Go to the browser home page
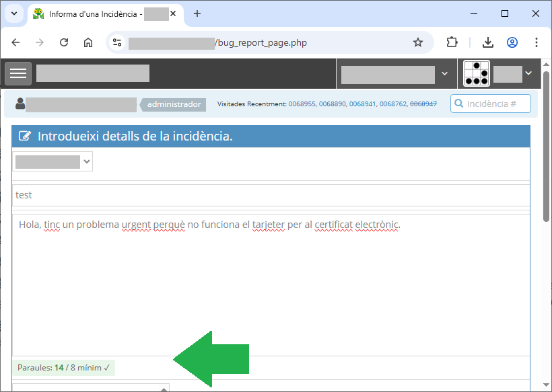552x392 pixels. (88, 42)
